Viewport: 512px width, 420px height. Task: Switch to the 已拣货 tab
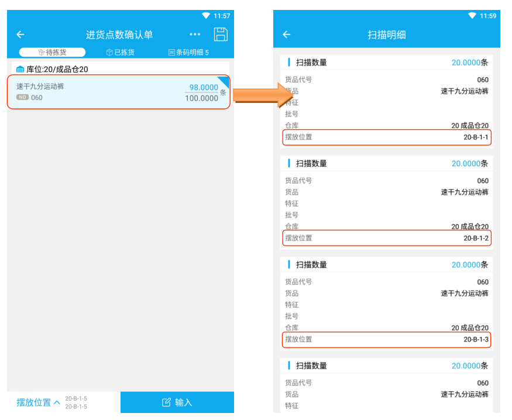click(x=120, y=53)
